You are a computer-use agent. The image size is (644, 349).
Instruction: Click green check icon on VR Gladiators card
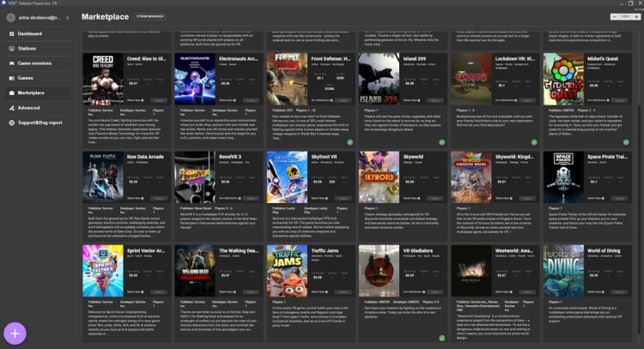(442, 339)
